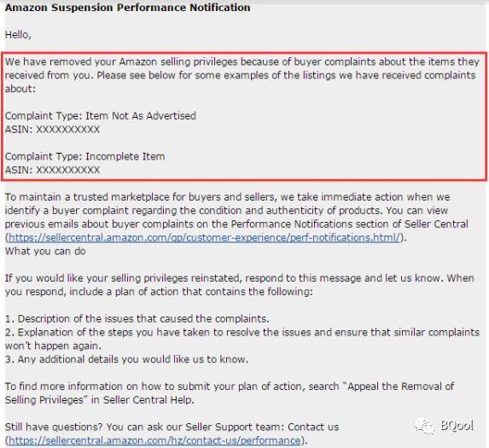Click 'To maintain a trusted marketplace' paragraph
Image resolution: width=489 pixels, height=448 pixels.
pos(236,218)
